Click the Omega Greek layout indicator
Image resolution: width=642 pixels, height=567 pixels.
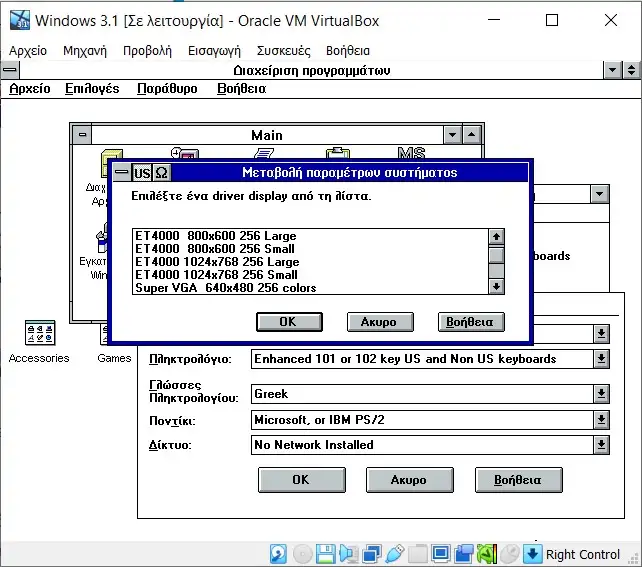click(x=162, y=173)
